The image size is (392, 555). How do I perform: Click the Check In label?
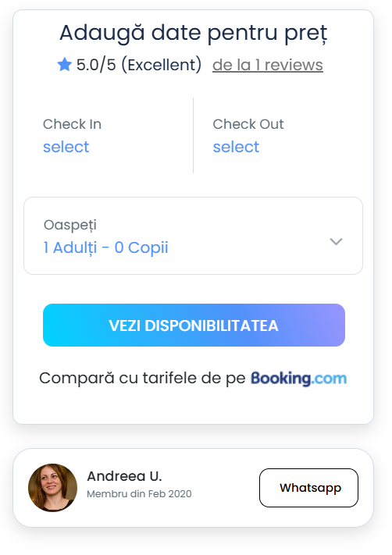[73, 124]
